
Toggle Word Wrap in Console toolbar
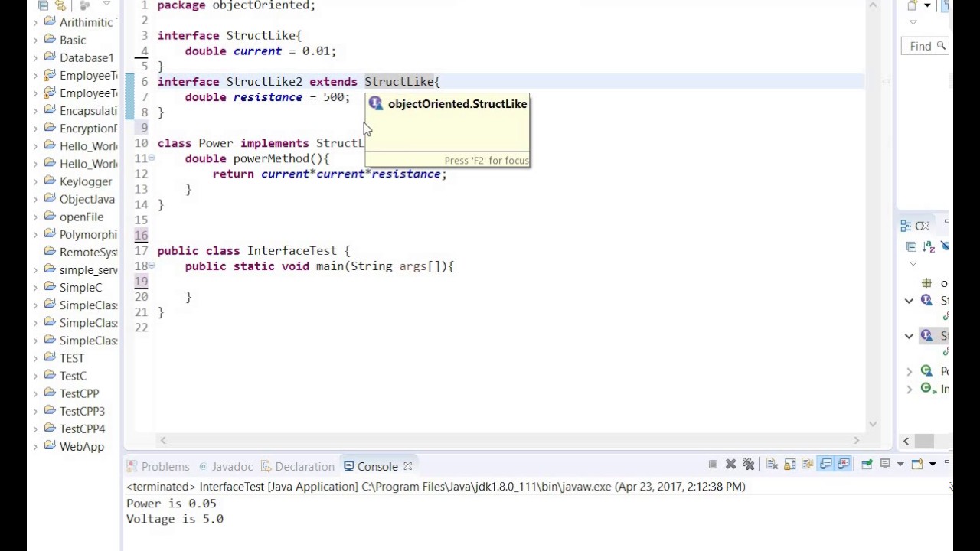click(808, 464)
